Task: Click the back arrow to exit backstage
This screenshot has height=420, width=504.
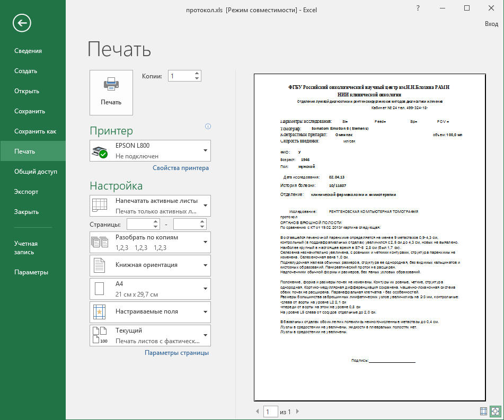Action: pos(23,23)
